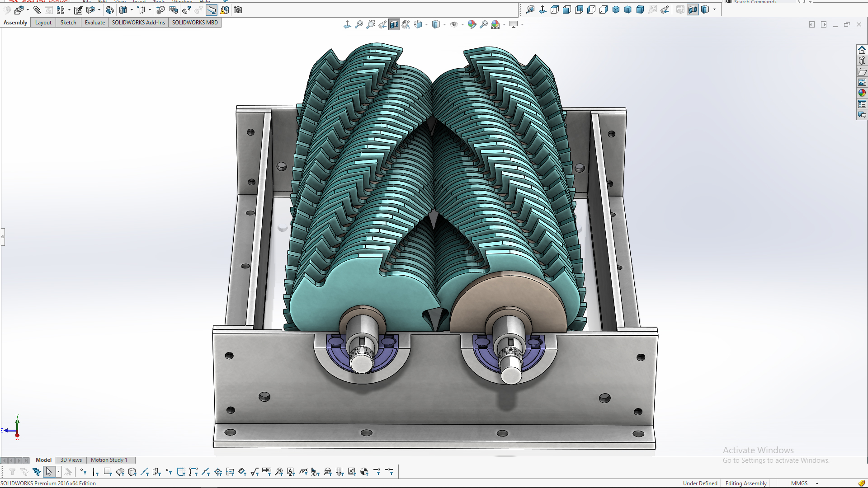This screenshot has width=868, height=488.
Task: Open File Explorer in task pane
Action: [x=862, y=71]
